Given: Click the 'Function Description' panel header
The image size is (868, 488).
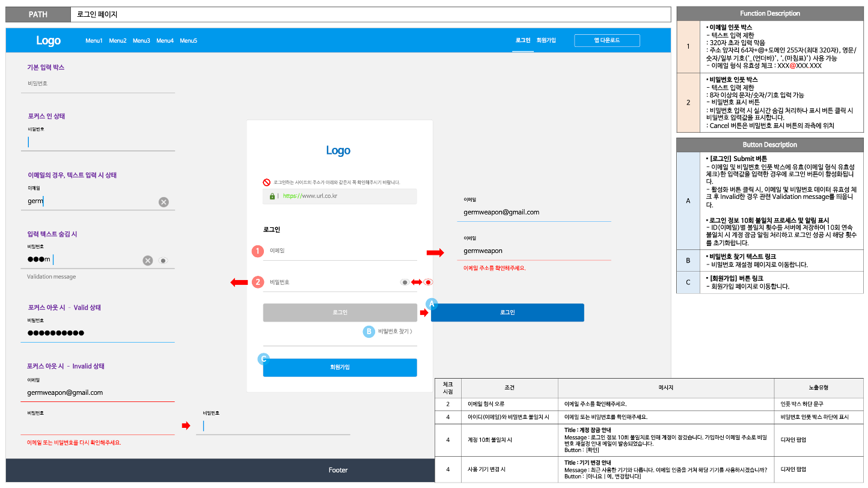Looking at the screenshot, I should click(x=770, y=13).
